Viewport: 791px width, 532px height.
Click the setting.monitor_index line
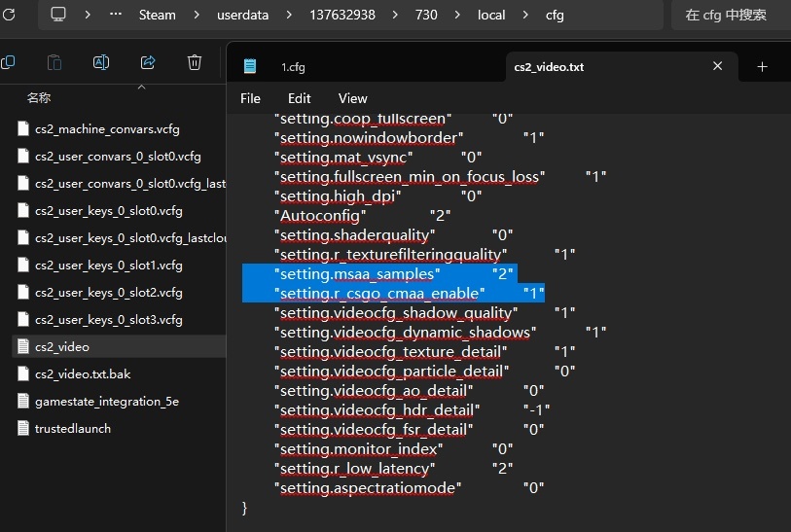pyautogui.click(x=393, y=448)
